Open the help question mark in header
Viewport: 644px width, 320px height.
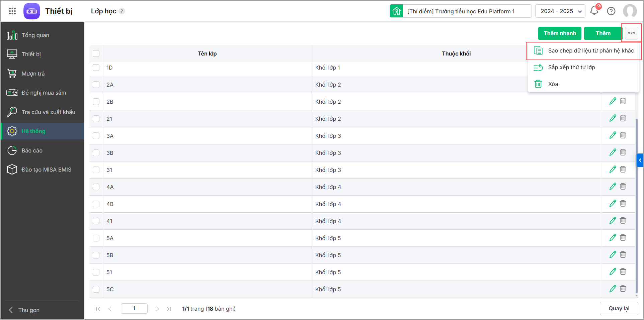tap(611, 11)
